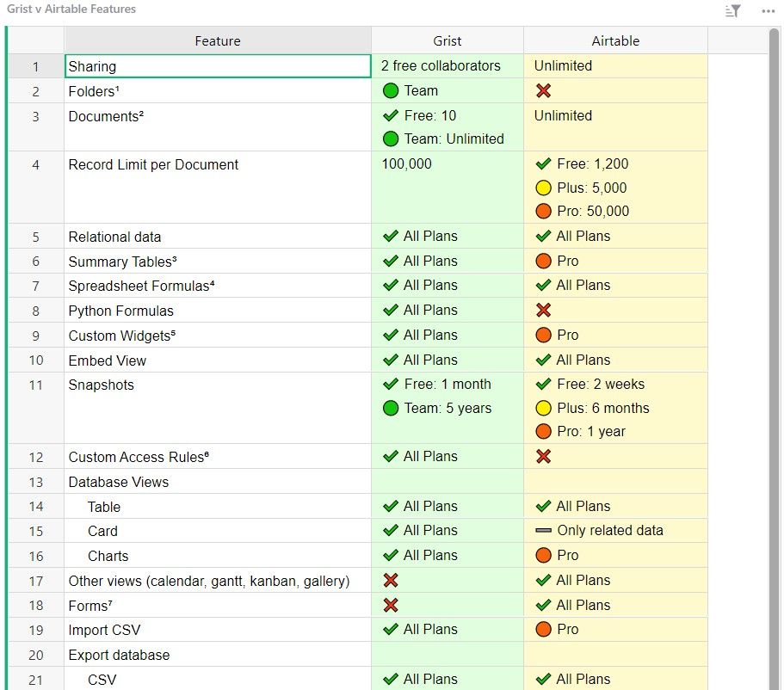Select row number 21
784x690 pixels.
(36, 679)
